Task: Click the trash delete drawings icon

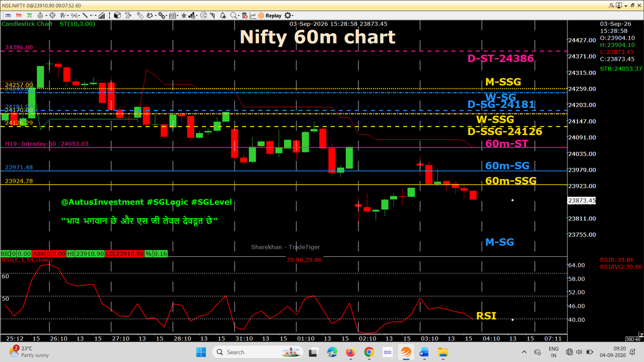Action: [245, 16]
